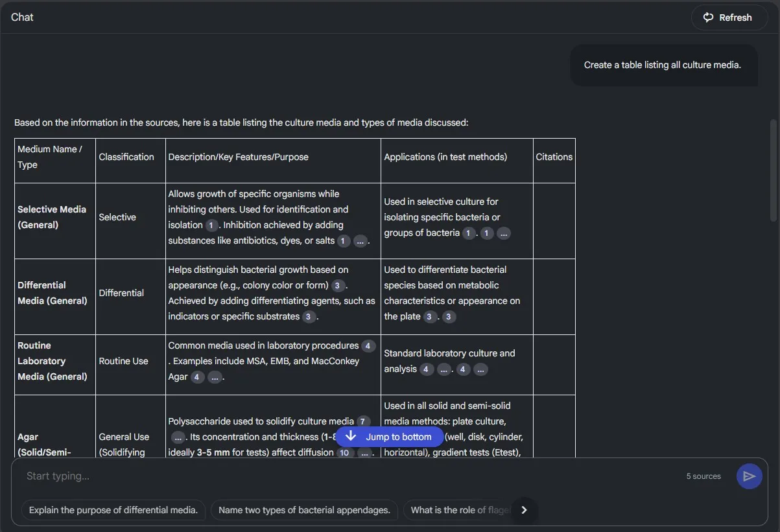Viewport: 780px width, 532px height.
Task: Select suggestion about purpose of differential media
Action: pos(113,510)
